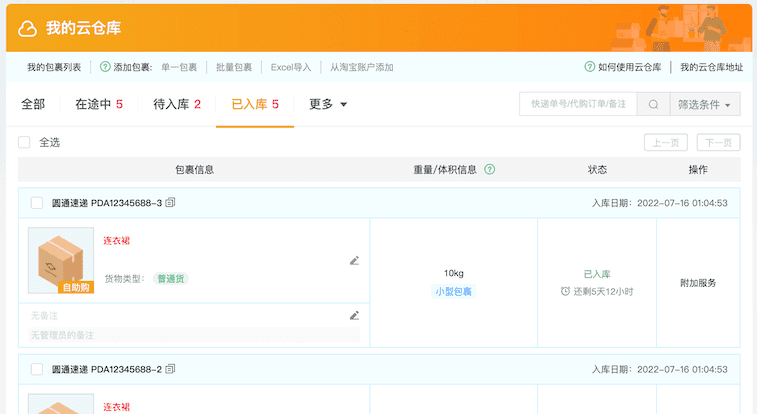The width and height of the screenshot is (757, 414).
Task: Edit the 无备注 remark pencil icon
Action: 354,316
